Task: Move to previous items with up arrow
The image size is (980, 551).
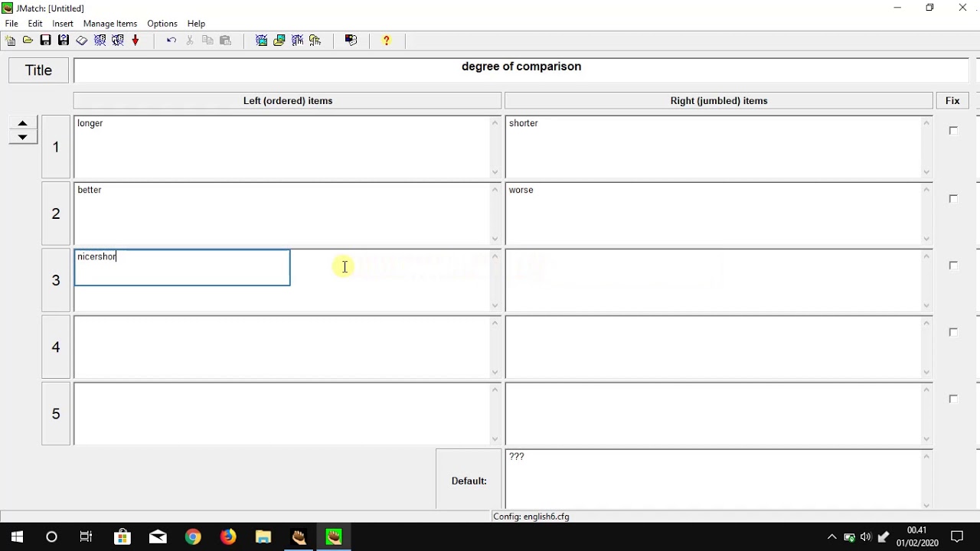Action: point(23,123)
